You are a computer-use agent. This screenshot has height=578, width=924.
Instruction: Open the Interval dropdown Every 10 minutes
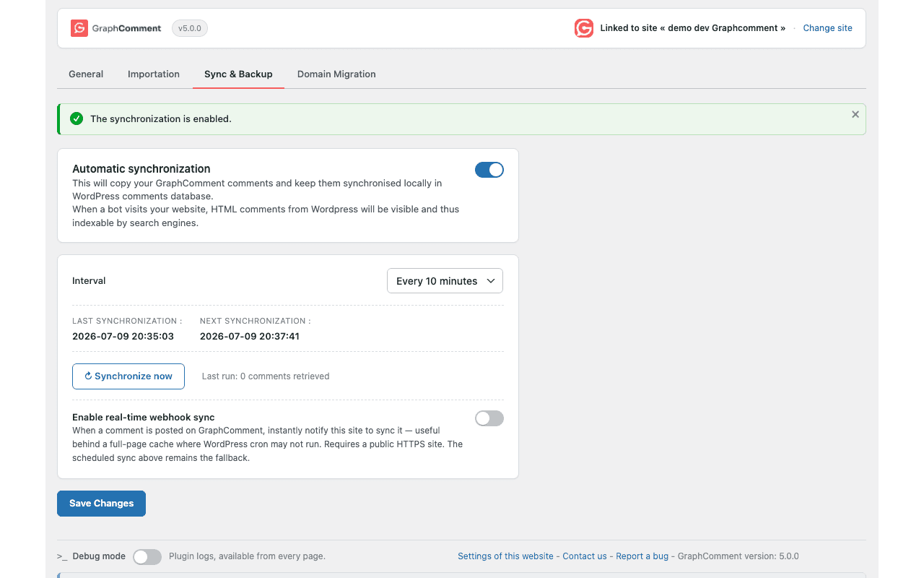445,281
